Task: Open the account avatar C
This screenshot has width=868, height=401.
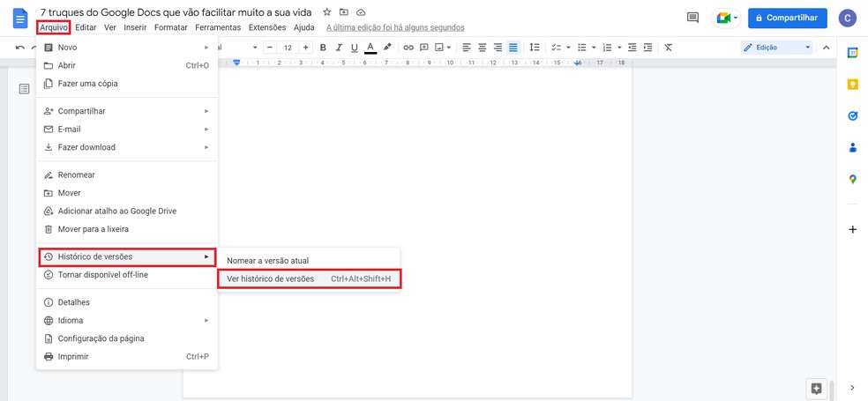Action: pos(847,19)
